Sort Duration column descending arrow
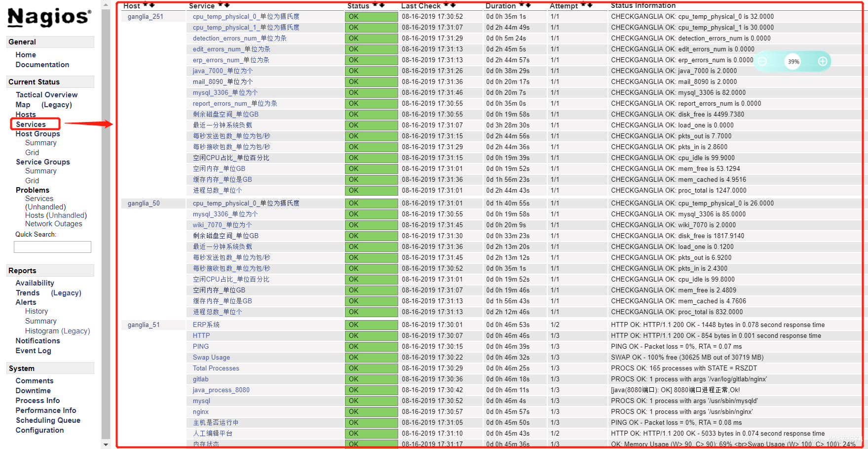Viewport: 868px width, 449px height. pyautogui.click(x=528, y=5)
